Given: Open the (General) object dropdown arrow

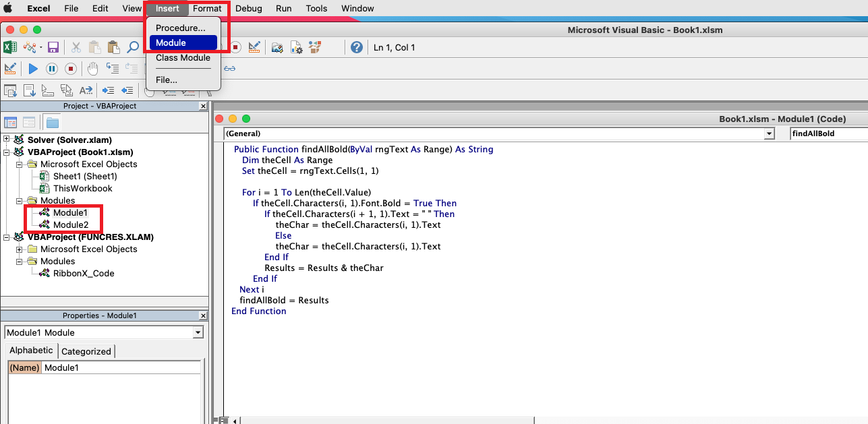Looking at the screenshot, I should point(769,133).
